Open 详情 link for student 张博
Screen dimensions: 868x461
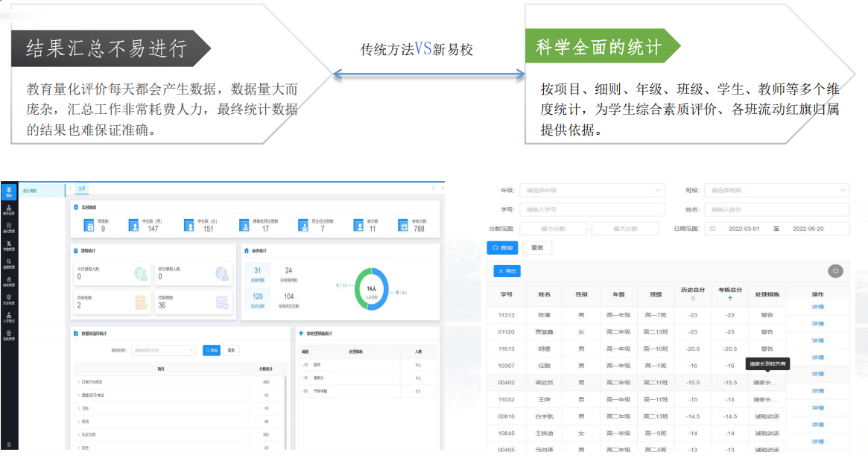[x=817, y=307]
